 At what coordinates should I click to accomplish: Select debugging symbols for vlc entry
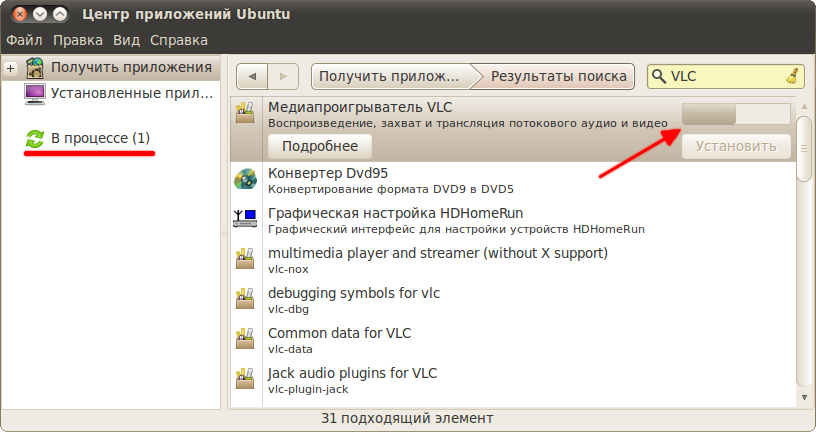[x=513, y=300]
